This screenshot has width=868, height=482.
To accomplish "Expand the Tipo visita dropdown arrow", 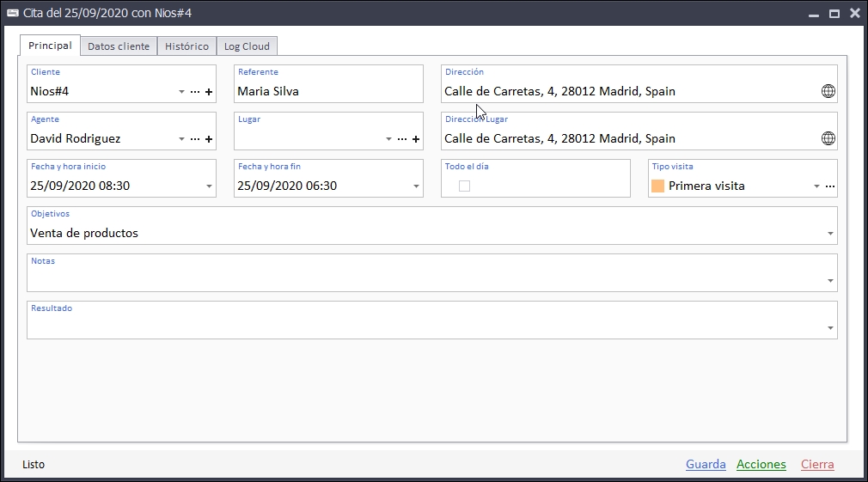I will pos(816,186).
